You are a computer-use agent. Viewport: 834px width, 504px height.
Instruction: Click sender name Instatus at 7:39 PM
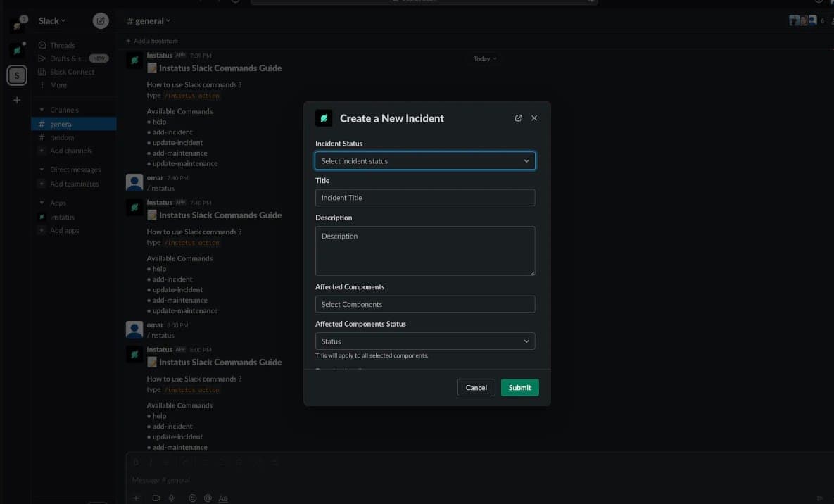coord(160,56)
